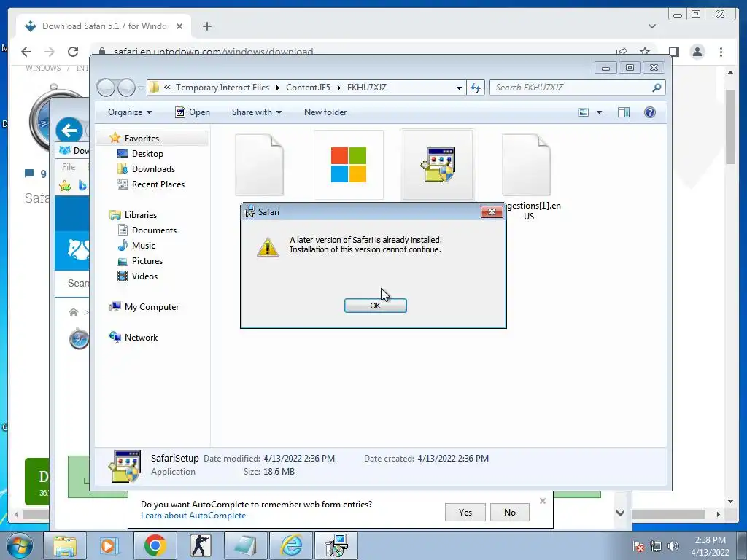Image resolution: width=747 pixels, height=560 pixels.
Task: Select the Microsoft logo file thumbnail
Action: pos(349,165)
